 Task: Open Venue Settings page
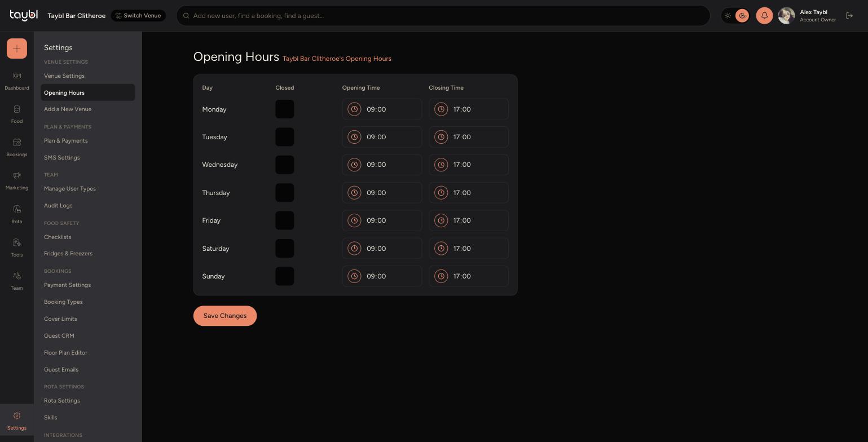[64, 76]
